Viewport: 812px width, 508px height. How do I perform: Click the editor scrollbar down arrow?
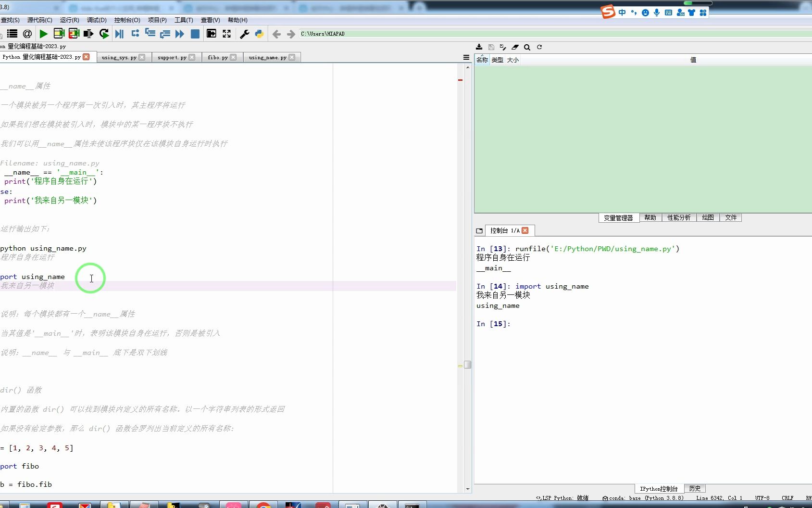tap(468, 489)
